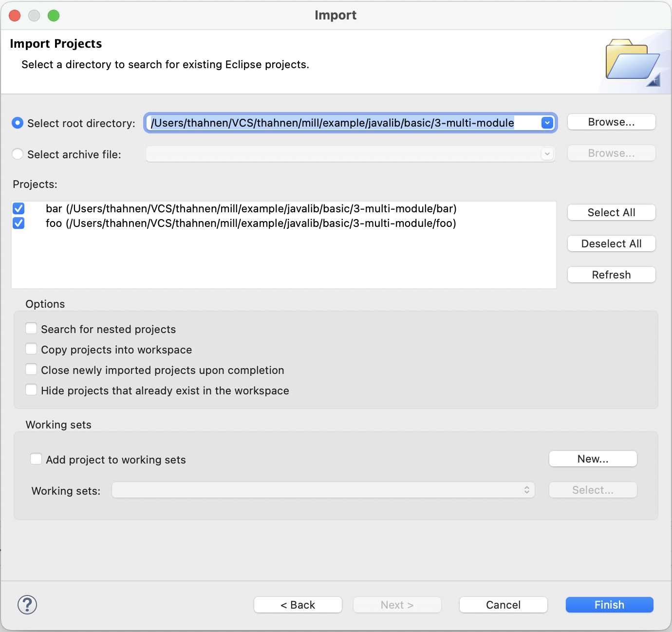The height and width of the screenshot is (632, 672).
Task: Uncheck the foo project checkbox
Action: click(x=19, y=223)
